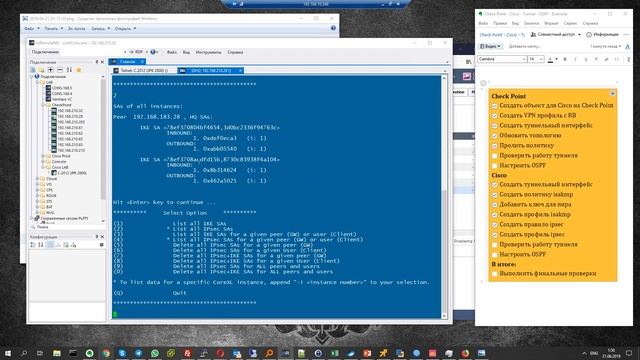640x360 pixels.
Task: Select C.2012 (IPK 2800) in the connection tree
Action: click(69, 173)
